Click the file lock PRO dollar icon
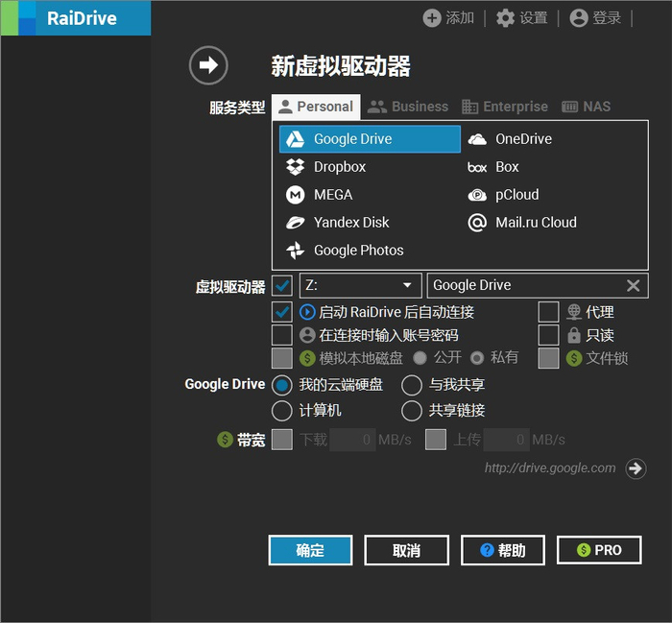Screen dimensions: 672x623 (574, 358)
